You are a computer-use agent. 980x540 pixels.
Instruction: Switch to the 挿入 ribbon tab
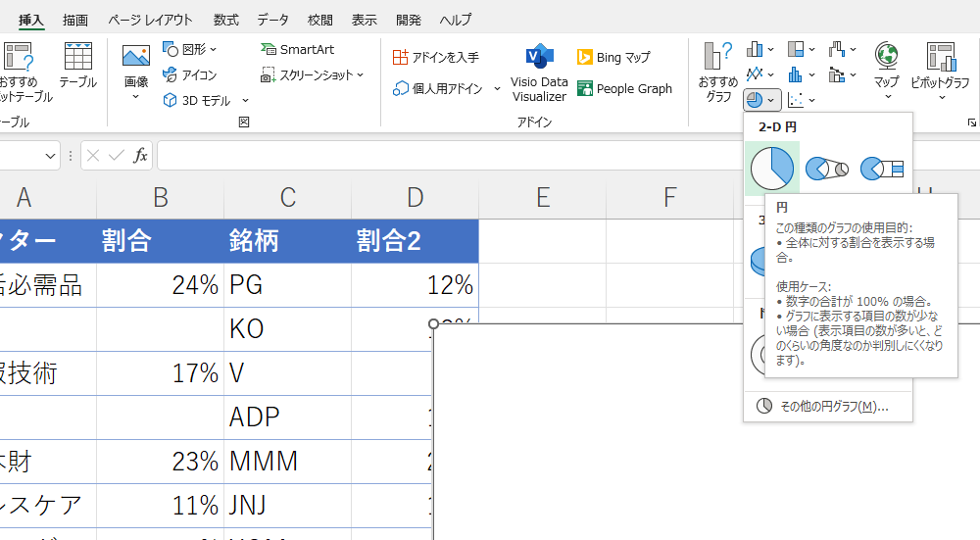(30, 20)
